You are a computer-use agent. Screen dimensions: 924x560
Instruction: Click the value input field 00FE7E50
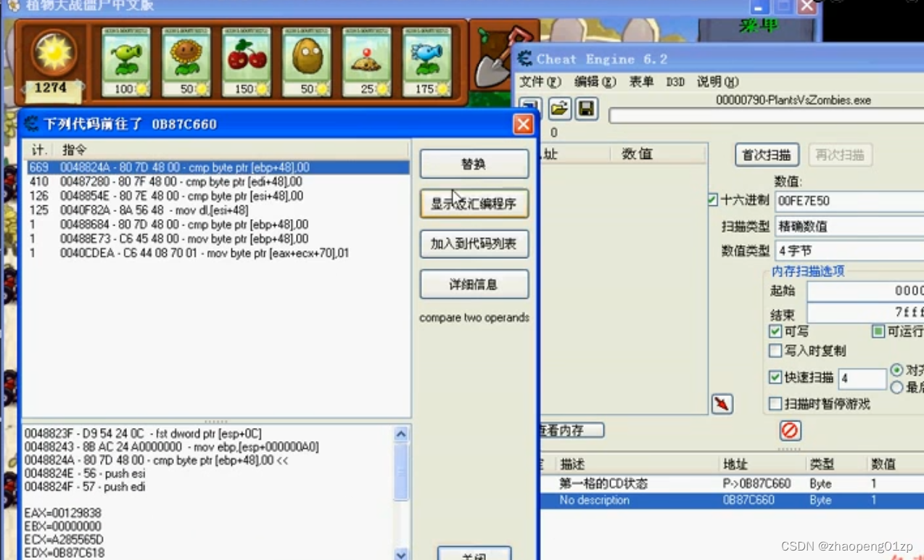(849, 201)
